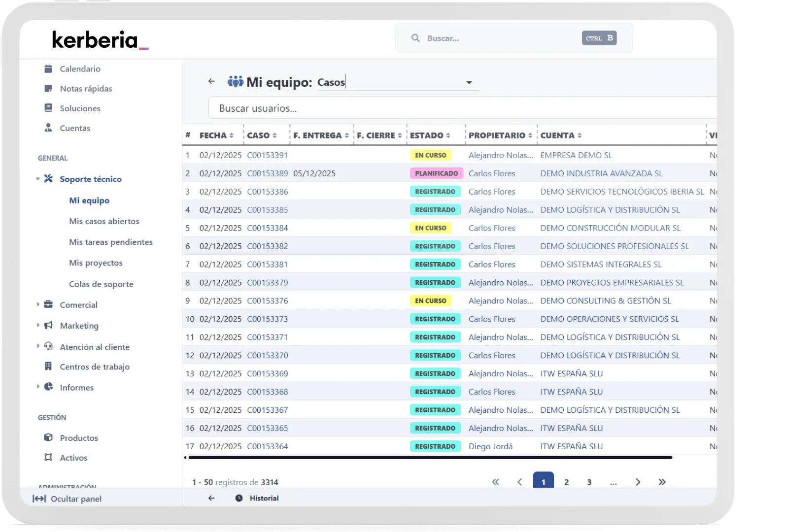The height and width of the screenshot is (532, 785).
Task: Click EN CURSO badge for C00153384
Action: pyautogui.click(x=430, y=228)
